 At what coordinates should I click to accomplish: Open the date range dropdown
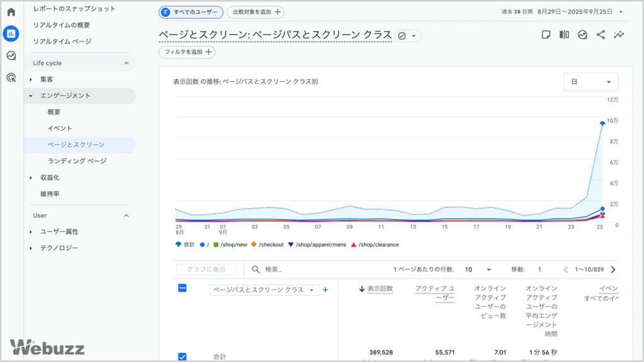(621, 12)
